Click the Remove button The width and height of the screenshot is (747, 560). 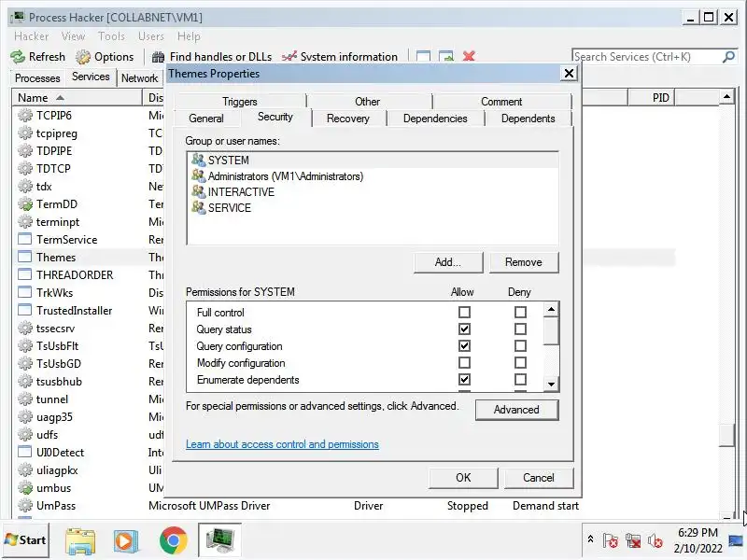coord(524,262)
